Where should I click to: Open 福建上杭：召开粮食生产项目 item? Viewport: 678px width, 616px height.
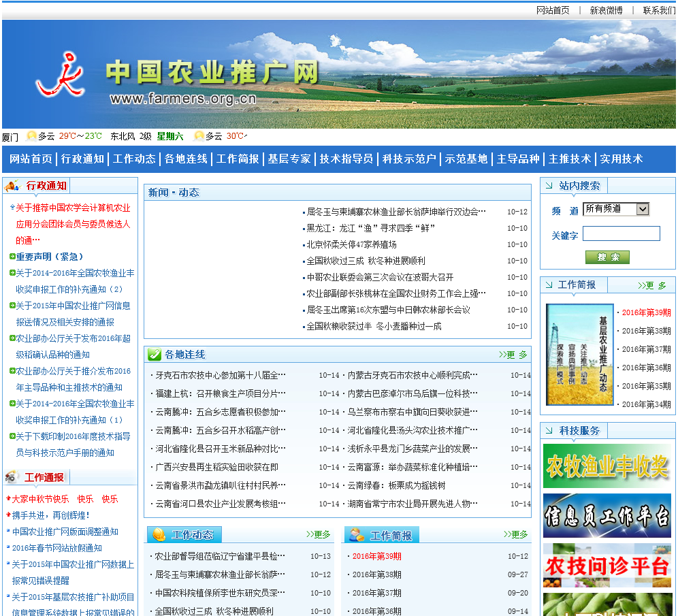pyautogui.click(x=221, y=394)
